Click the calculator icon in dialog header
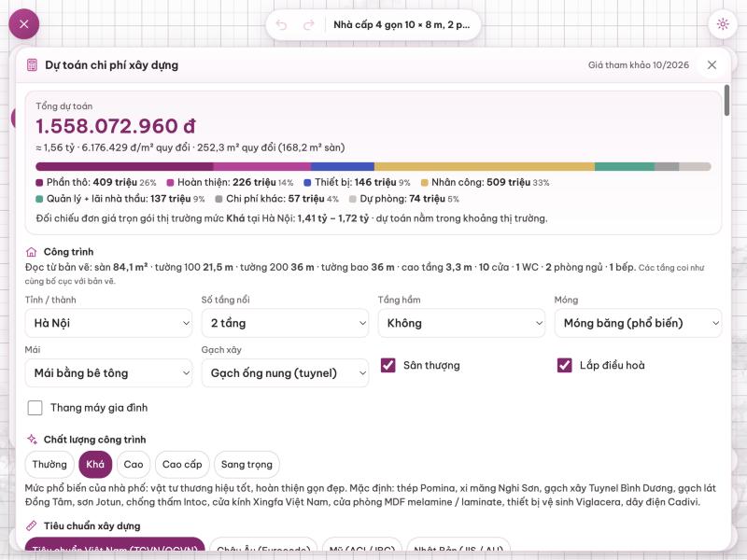 (x=32, y=64)
